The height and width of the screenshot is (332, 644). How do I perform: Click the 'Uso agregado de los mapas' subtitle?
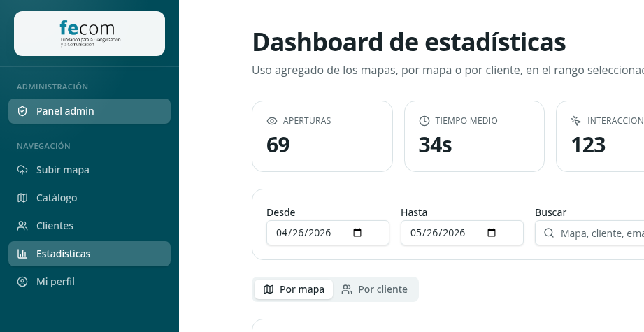click(448, 70)
